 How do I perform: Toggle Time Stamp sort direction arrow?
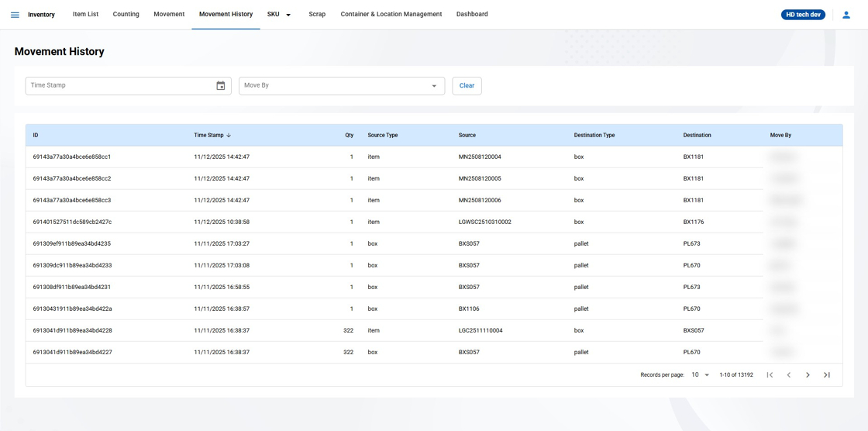pyautogui.click(x=229, y=136)
